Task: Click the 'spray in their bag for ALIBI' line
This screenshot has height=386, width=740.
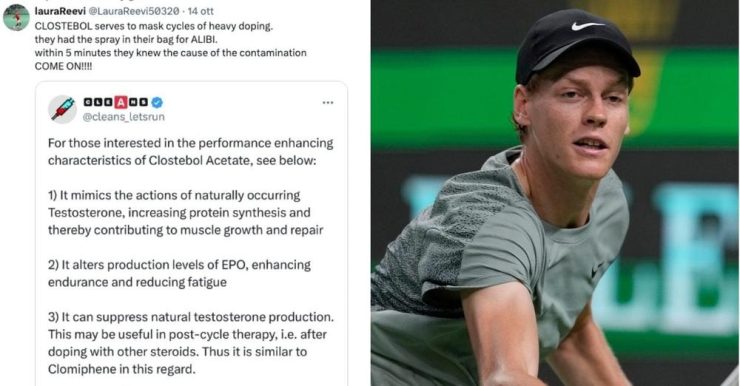Action: pos(126,40)
